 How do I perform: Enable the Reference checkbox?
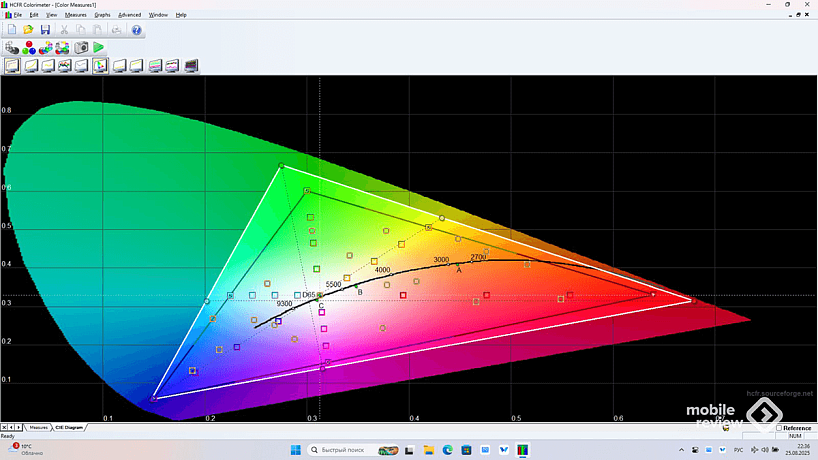780,428
